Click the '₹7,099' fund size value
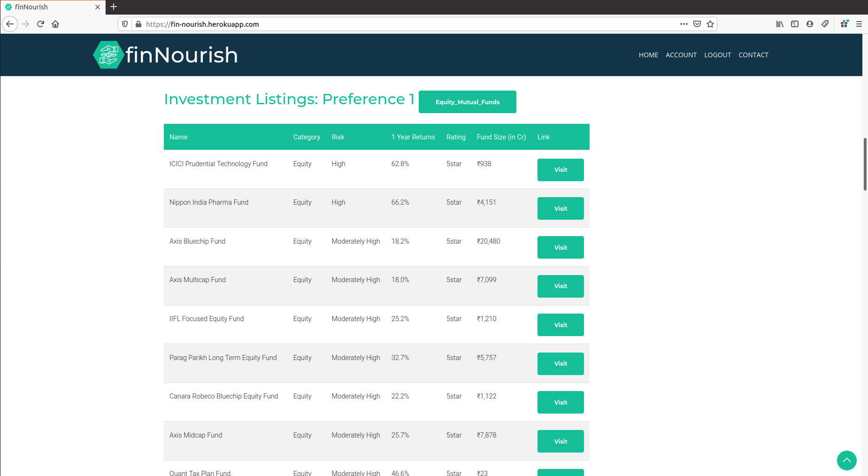The width and height of the screenshot is (868, 476). 486,280
